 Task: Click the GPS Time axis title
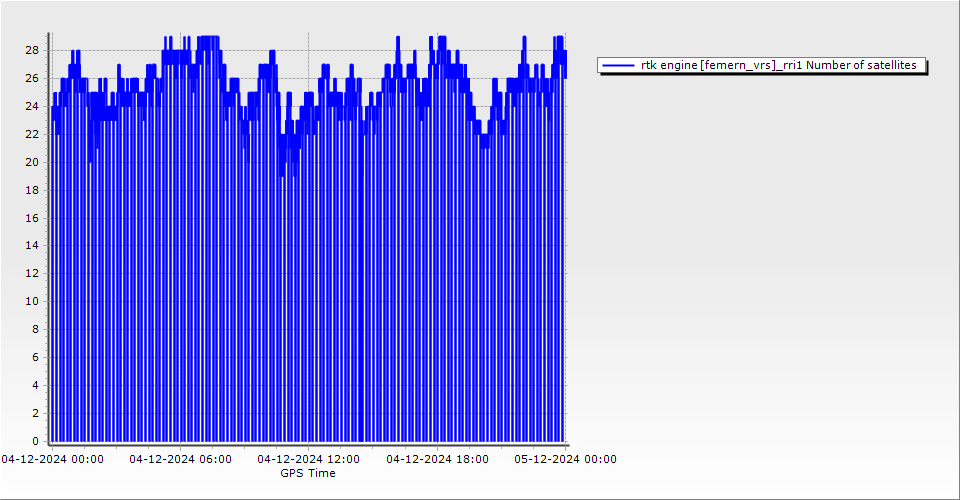click(x=308, y=473)
